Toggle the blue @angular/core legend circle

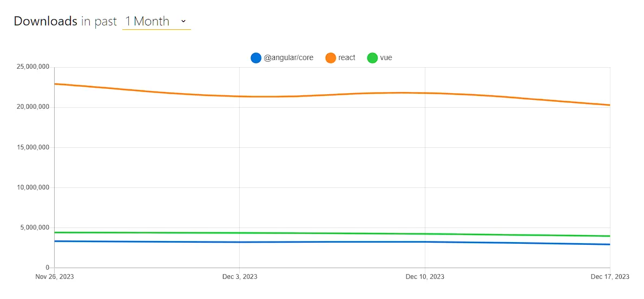256,58
